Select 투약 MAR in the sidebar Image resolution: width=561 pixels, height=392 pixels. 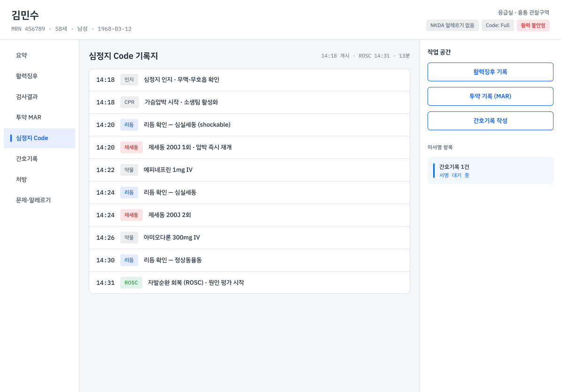[39, 118]
